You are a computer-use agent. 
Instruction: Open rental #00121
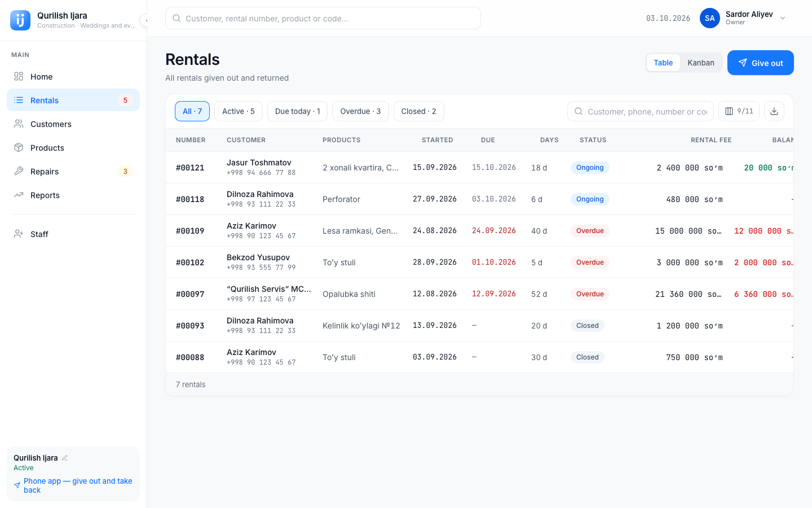click(190, 168)
